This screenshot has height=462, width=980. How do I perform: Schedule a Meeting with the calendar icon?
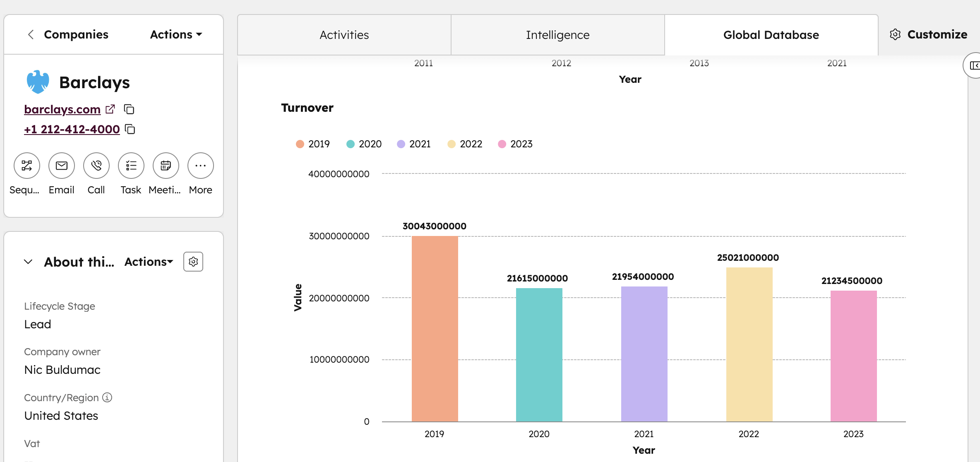(x=166, y=166)
